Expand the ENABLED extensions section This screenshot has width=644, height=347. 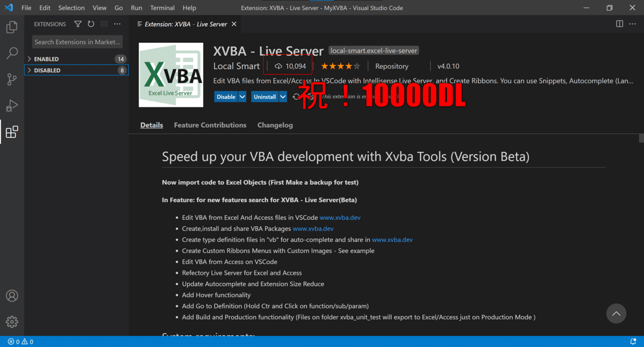pyautogui.click(x=76, y=59)
